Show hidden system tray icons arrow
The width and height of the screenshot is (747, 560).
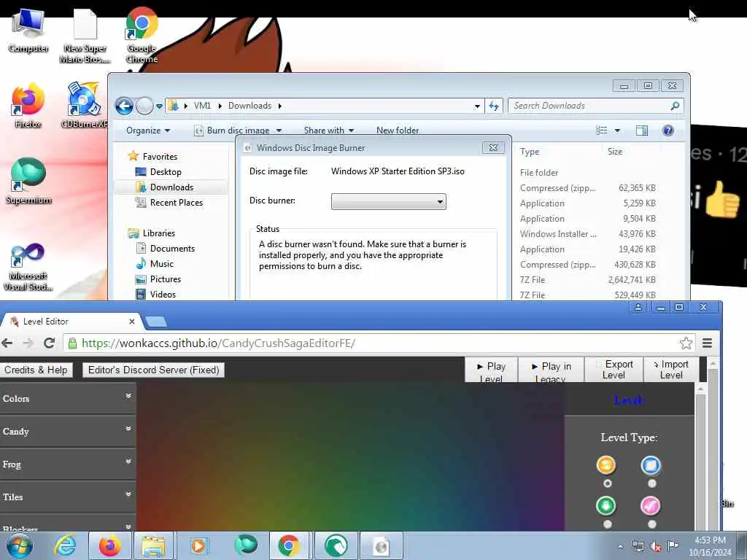(620, 547)
